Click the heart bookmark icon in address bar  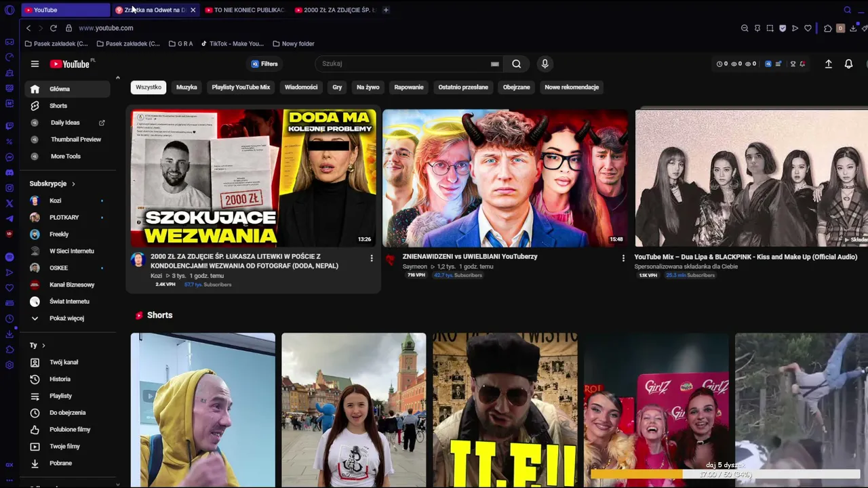coord(808,28)
